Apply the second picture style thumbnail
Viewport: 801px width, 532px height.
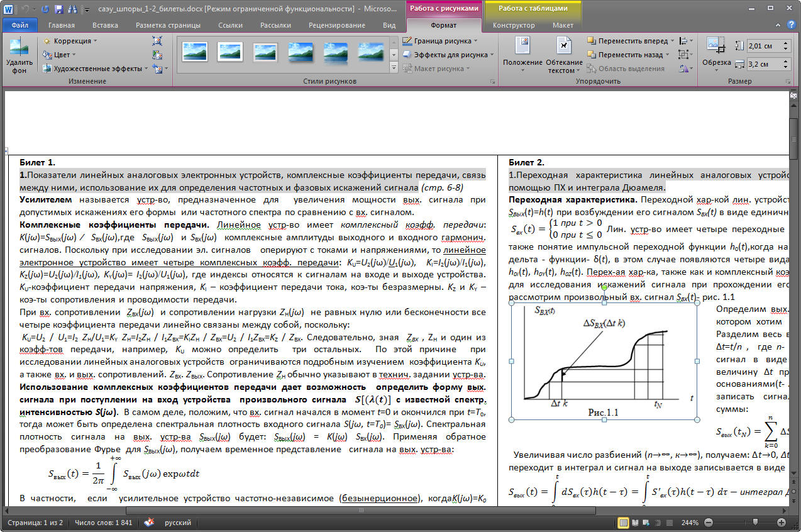tap(230, 52)
